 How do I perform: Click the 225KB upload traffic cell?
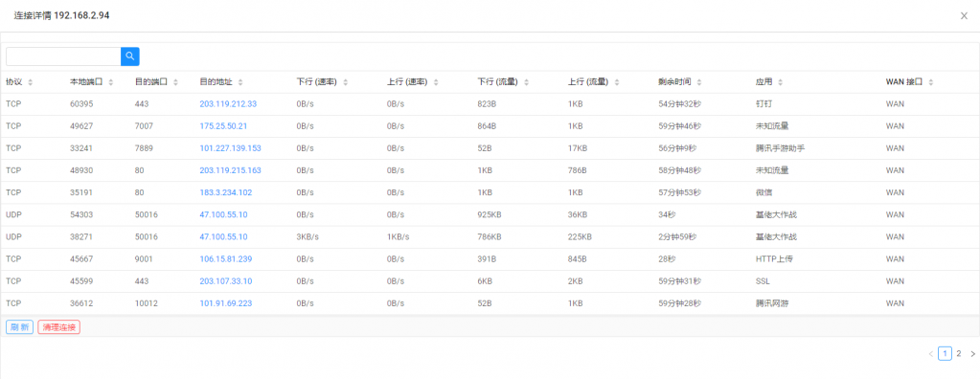pos(580,237)
